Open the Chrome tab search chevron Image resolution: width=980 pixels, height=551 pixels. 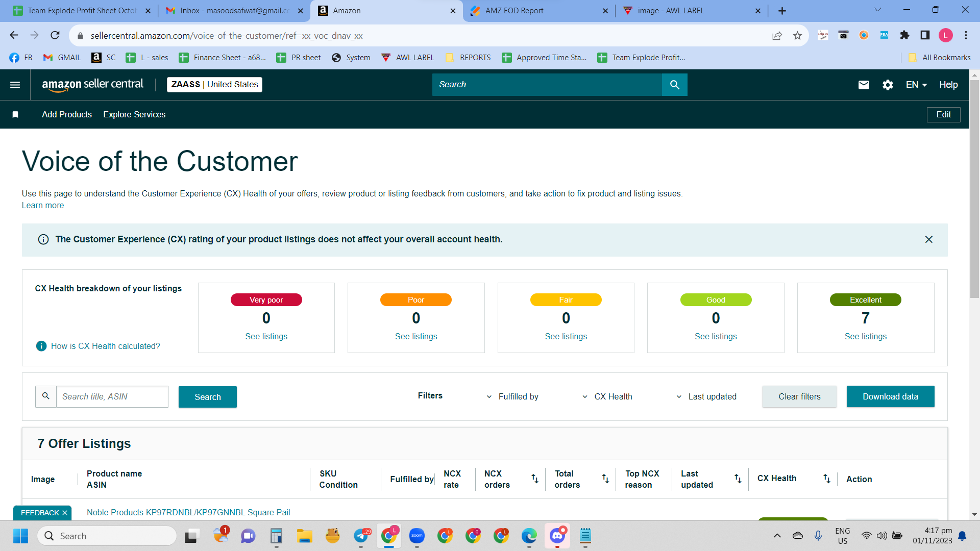coord(877,10)
